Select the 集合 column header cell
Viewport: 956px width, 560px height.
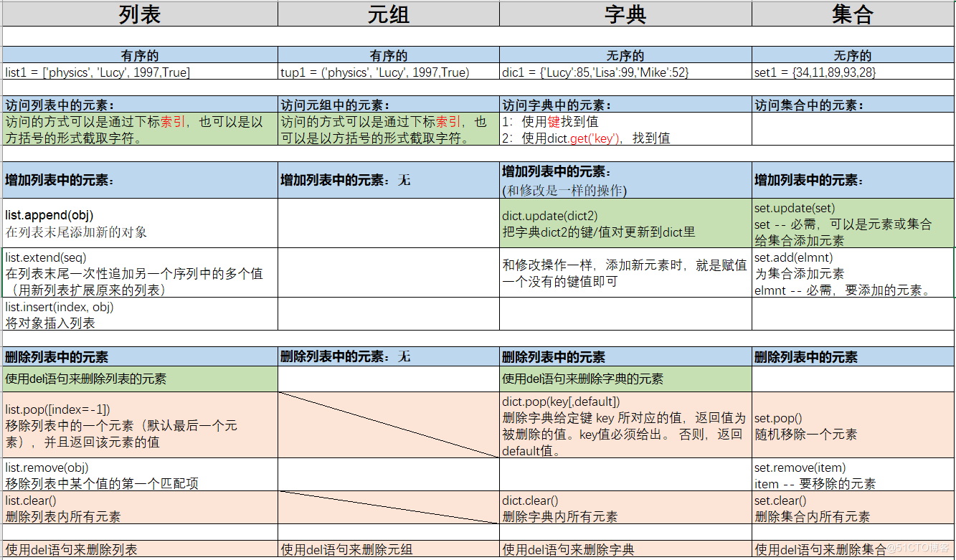(x=853, y=14)
